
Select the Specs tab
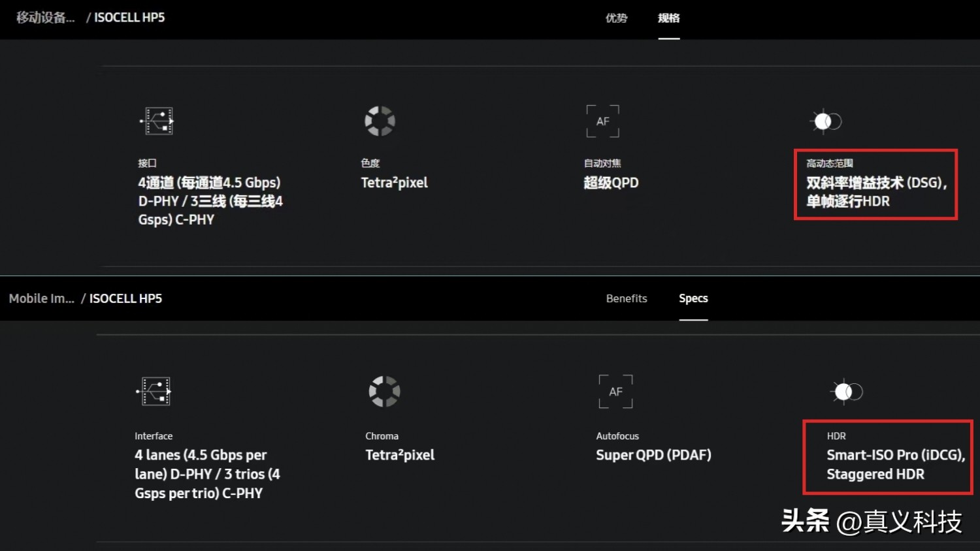click(x=693, y=298)
